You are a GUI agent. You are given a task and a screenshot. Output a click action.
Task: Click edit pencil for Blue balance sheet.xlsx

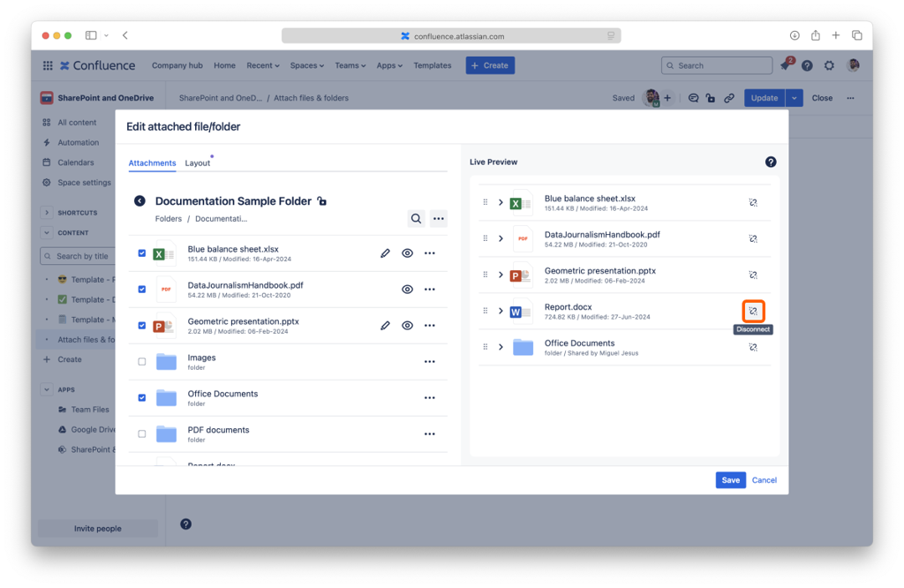click(385, 253)
